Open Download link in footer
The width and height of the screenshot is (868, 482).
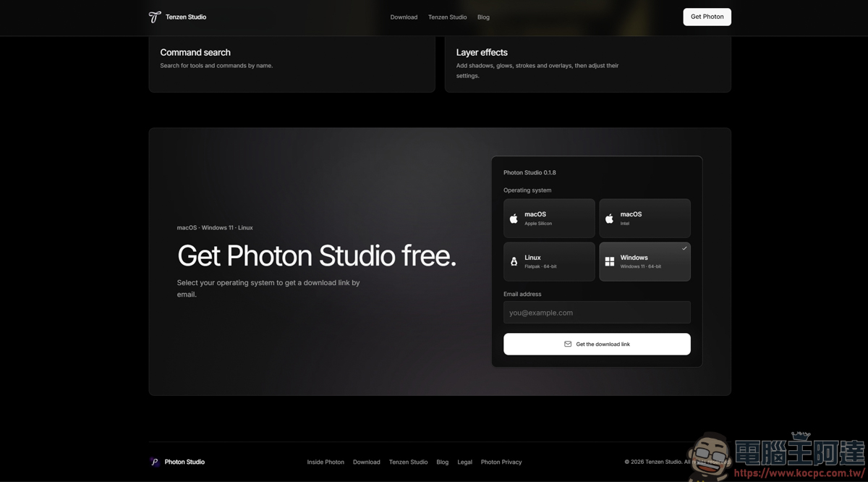[367, 462]
